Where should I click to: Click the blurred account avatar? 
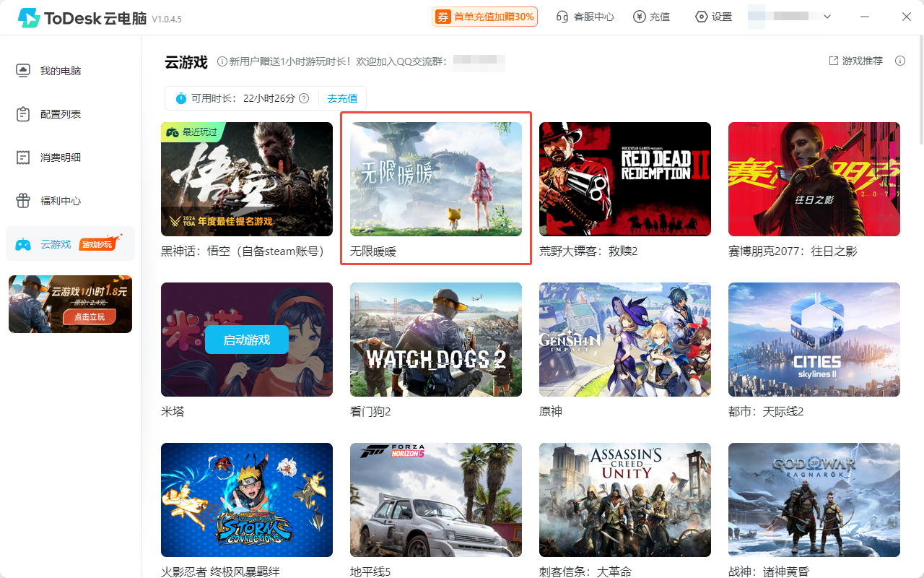click(x=756, y=17)
